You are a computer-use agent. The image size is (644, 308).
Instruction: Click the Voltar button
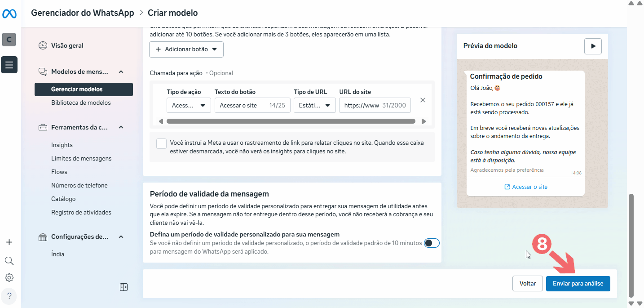coord(527,284)
